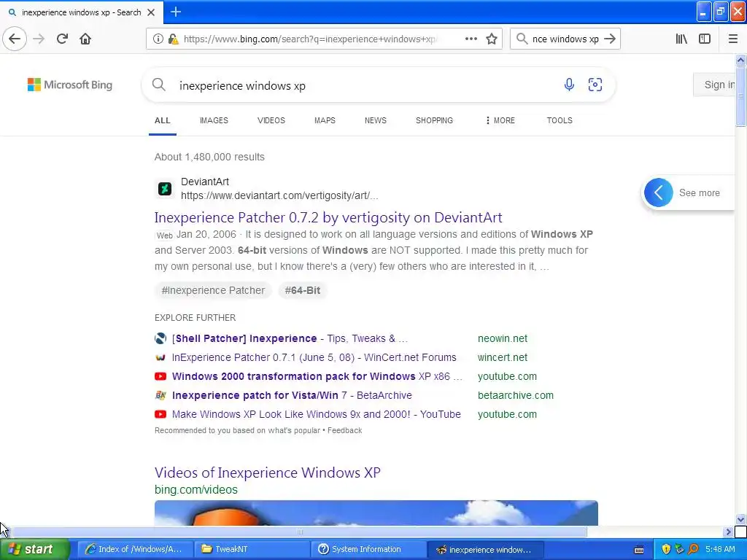Open Inexperience patch for Vista/Win 7 link
This screenshot has width=747, height=560.
click(x=292, y=395)
